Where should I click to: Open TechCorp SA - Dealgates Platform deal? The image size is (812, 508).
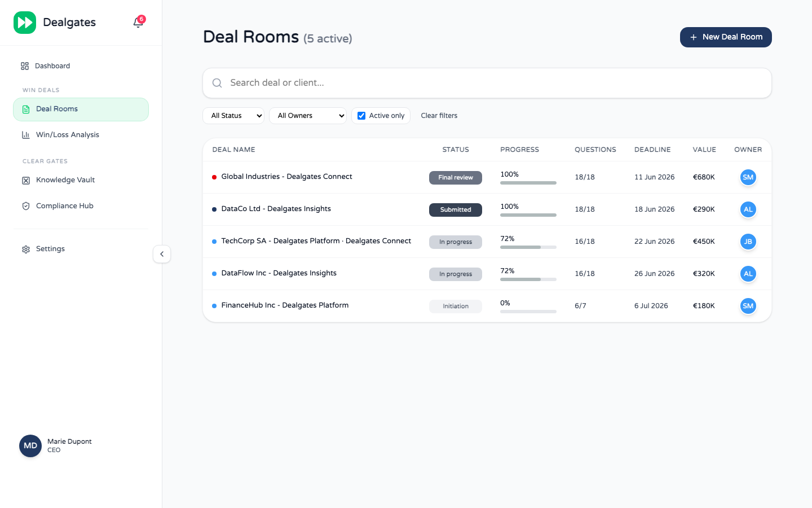316,241
